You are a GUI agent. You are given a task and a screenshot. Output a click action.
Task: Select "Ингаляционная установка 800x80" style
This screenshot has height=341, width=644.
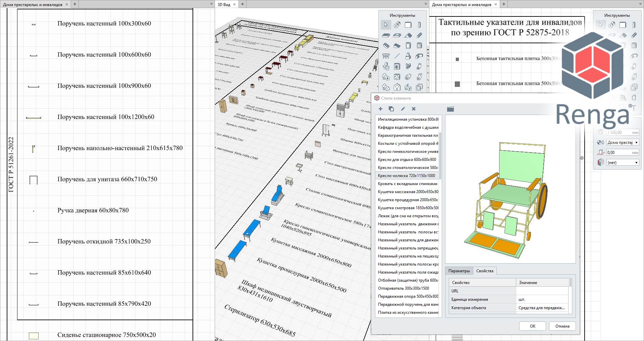click(407, 119)
